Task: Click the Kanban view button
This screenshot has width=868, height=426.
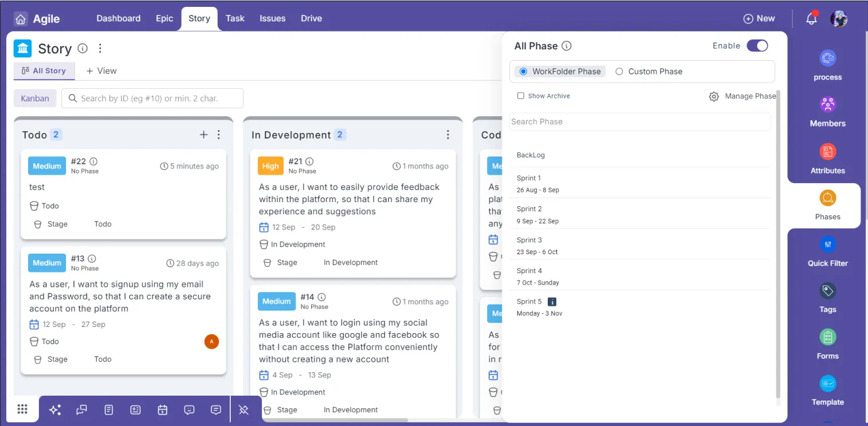Action: coord(35,98)
